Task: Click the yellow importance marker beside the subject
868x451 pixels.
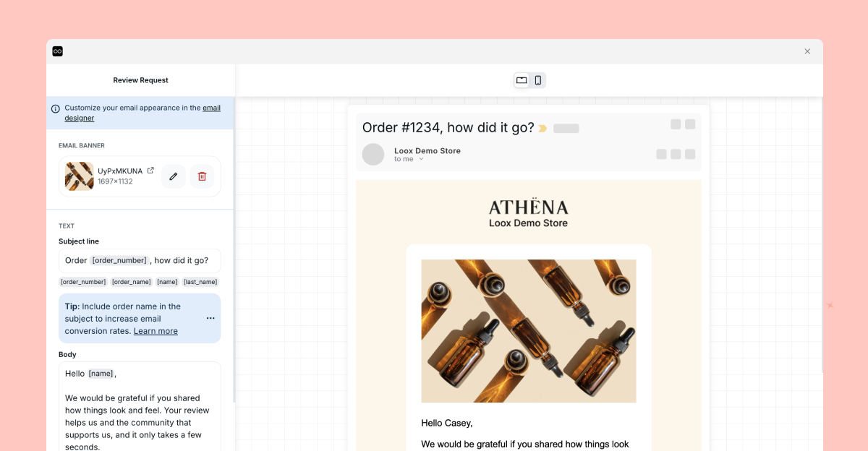Action: point(542,129)
